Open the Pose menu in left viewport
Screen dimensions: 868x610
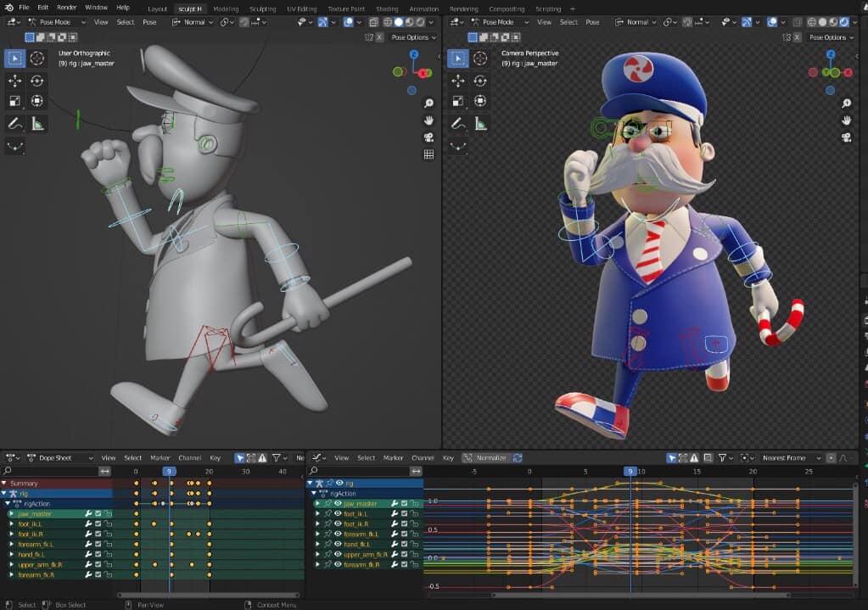[x=149, y=22]
